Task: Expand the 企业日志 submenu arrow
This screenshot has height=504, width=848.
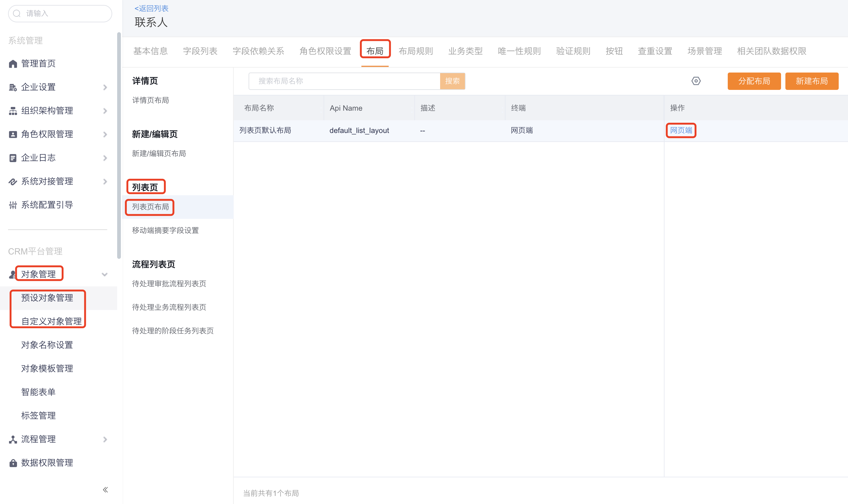Action: tap(105, 158)
